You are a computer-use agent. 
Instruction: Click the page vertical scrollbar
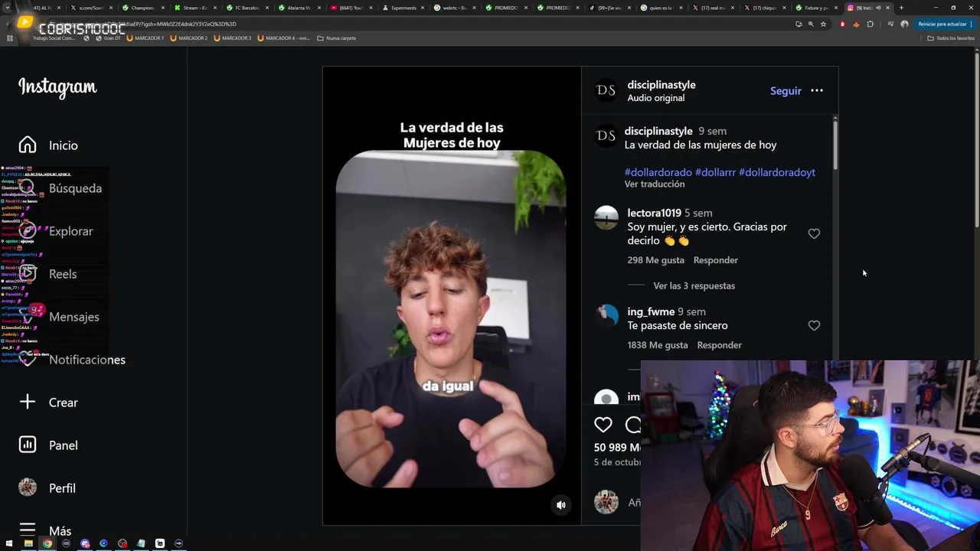pyautogui.click(x=977, y=138)
